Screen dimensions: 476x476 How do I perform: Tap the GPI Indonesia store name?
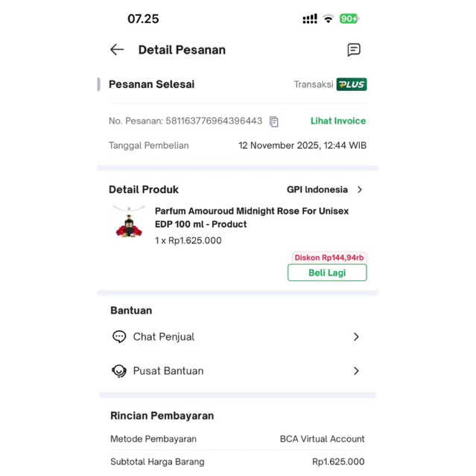point(317,190)
